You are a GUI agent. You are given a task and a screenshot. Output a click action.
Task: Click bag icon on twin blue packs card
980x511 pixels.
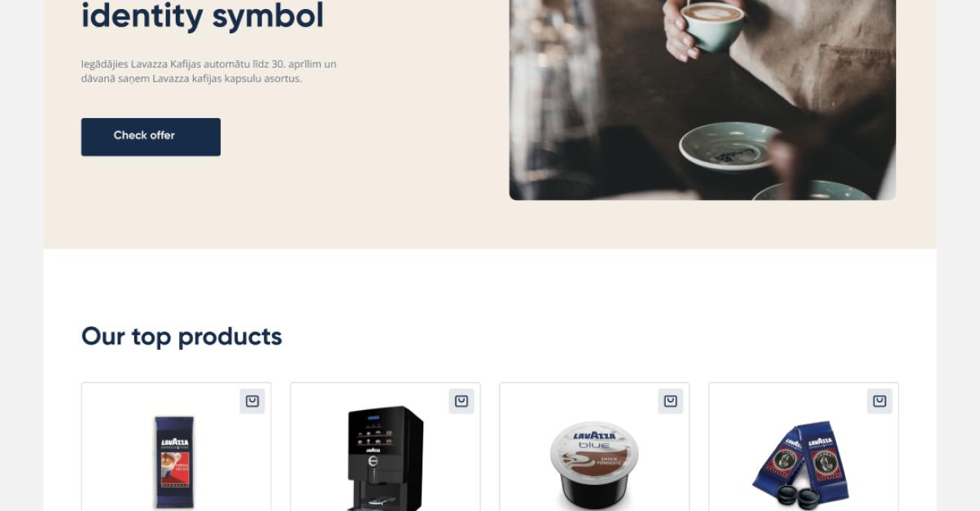click(x=880, y=401)
